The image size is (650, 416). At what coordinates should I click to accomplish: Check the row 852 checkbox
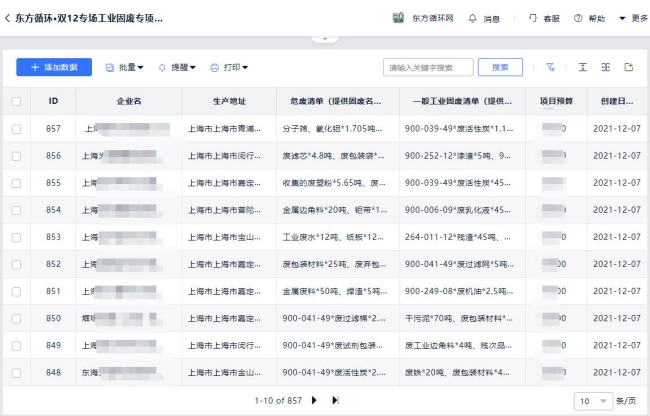(17, 264)
